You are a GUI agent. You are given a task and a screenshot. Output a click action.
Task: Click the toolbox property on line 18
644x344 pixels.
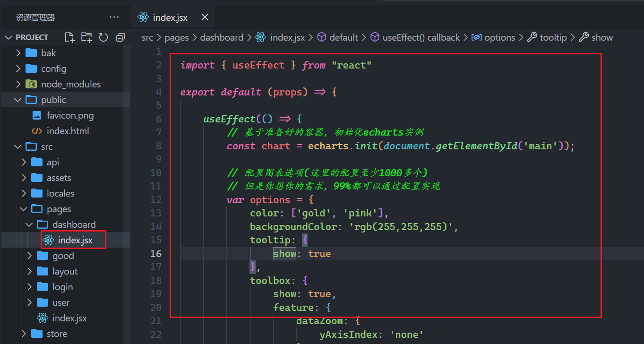tap(270, 281)
